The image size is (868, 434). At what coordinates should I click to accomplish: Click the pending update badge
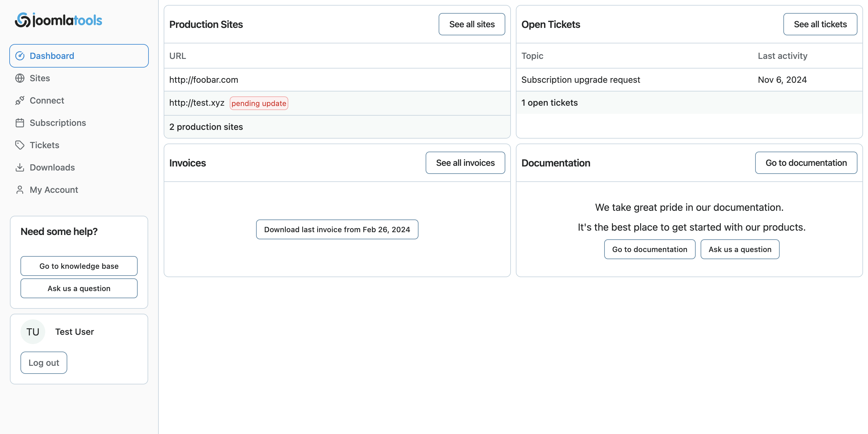[x=259, y=103]
